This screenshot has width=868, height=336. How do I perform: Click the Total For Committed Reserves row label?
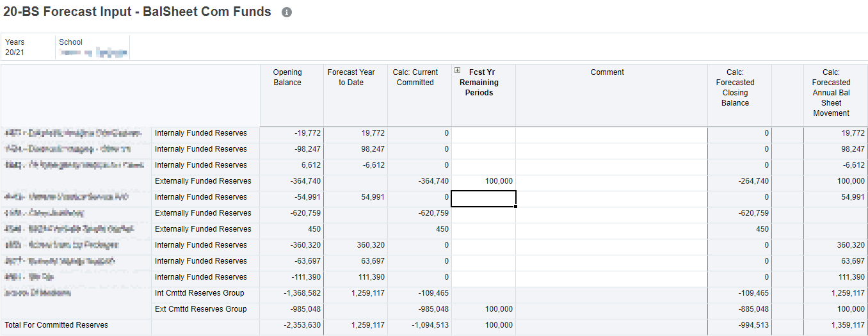[56, 325]
